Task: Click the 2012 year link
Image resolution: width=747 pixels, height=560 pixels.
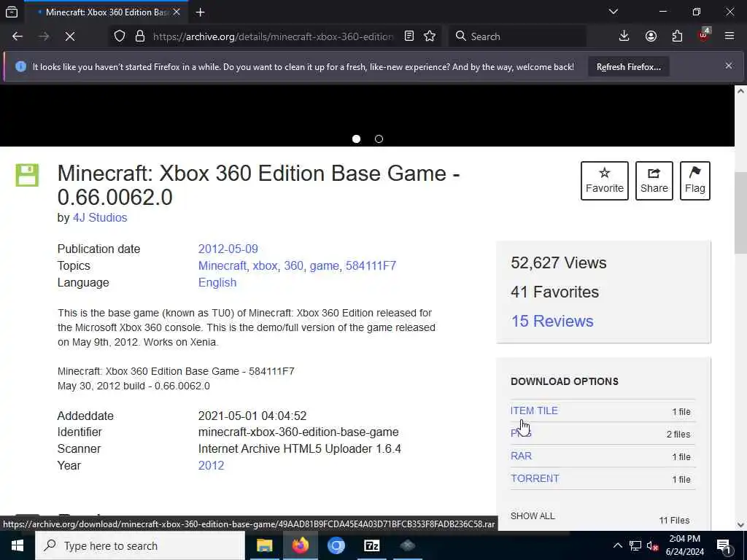Action: click(211, 465)
